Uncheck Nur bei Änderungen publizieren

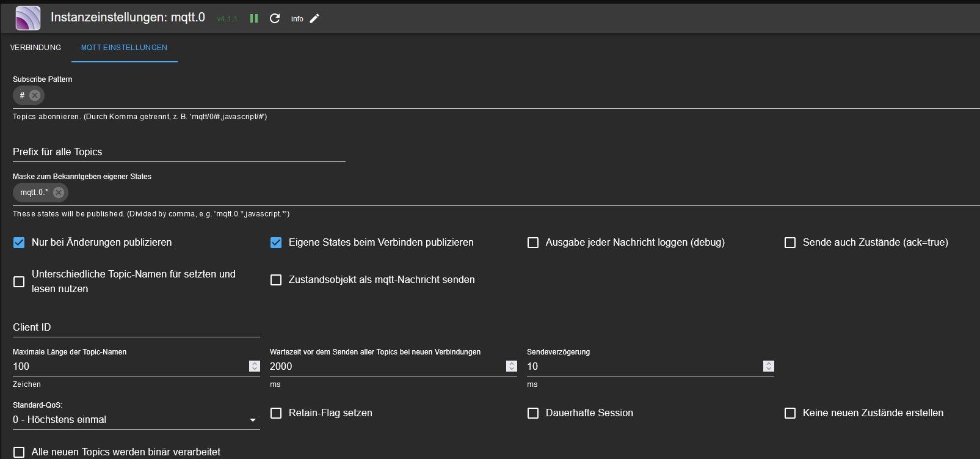[19, 243]
